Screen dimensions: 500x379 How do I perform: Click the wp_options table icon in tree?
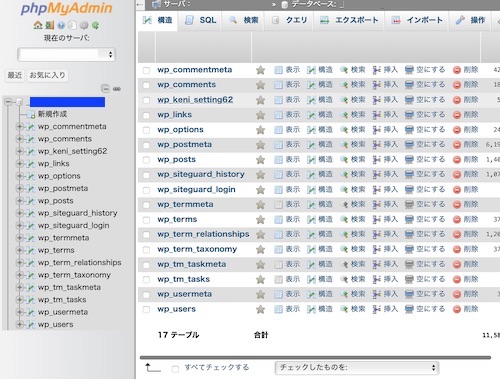click(x=30, y=176)
